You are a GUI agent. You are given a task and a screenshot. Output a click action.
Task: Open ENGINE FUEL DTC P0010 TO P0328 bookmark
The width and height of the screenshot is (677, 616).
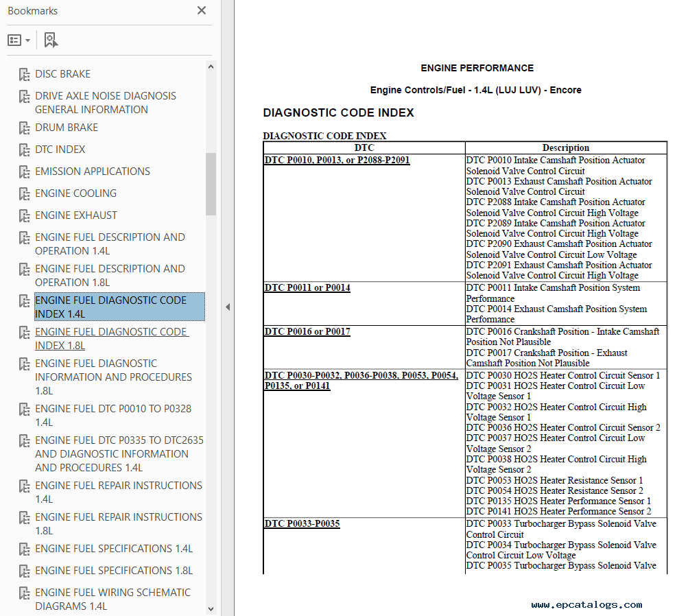(113, 415)
